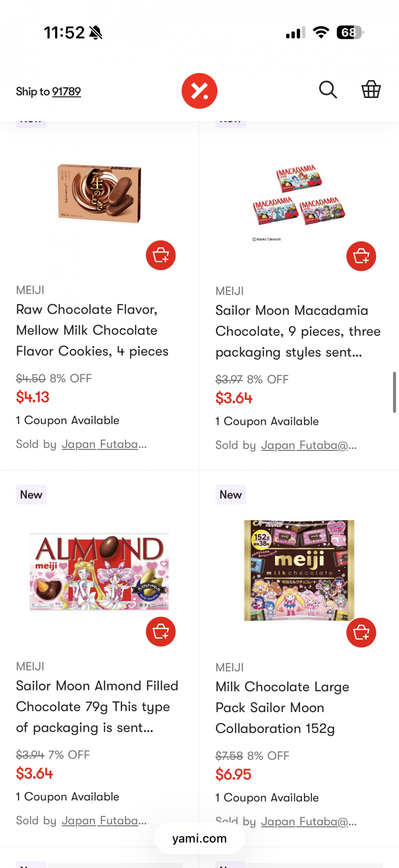Open Japan Futaba seller under Macadamia Chocolate
Viewport: 399px width, 868px height.
(308, 445)
